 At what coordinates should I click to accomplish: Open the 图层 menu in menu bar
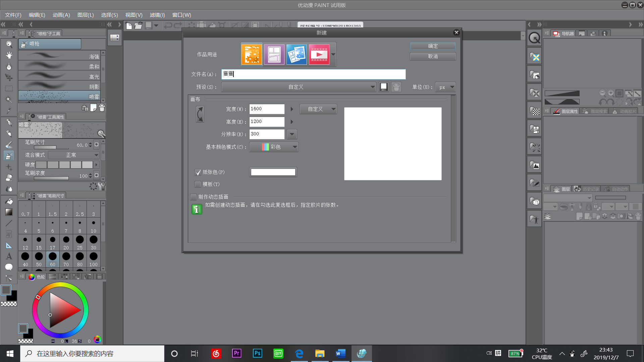tap(85, 15)
